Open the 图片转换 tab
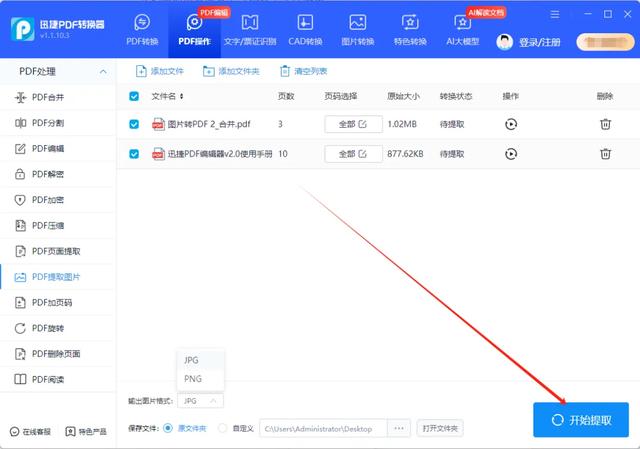The width and height of the screenshot is (640, 449). [x=358, y=30]
